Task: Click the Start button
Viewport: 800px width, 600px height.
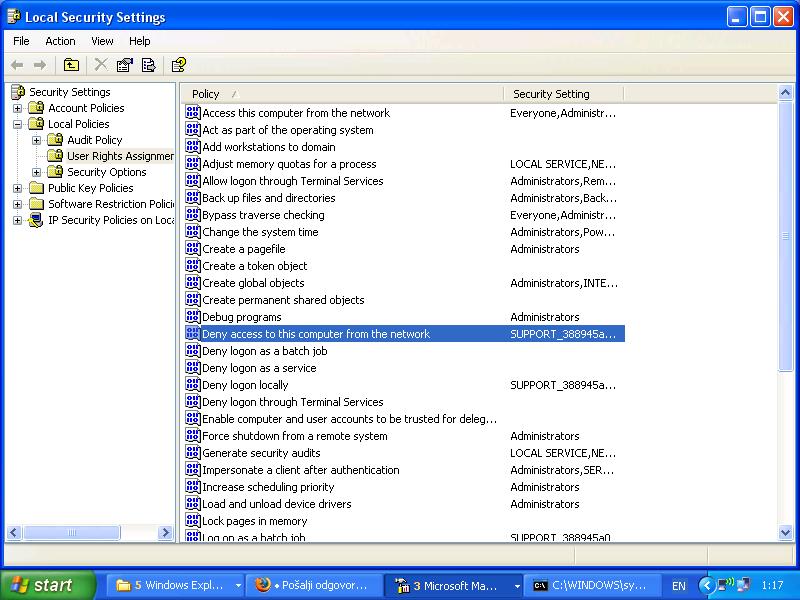Action: [48, 585]
